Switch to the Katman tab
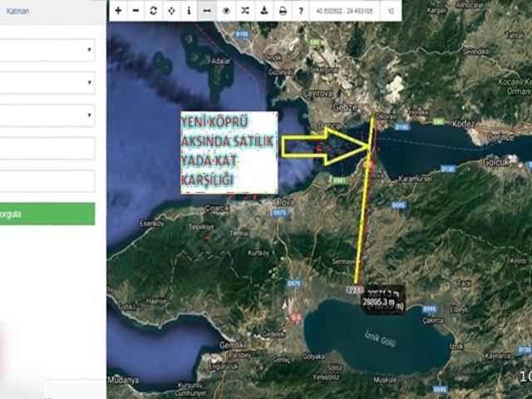Image resolution: width=532 pixels, height=399 pixels. pyautogui.click(x=18, y=12)
